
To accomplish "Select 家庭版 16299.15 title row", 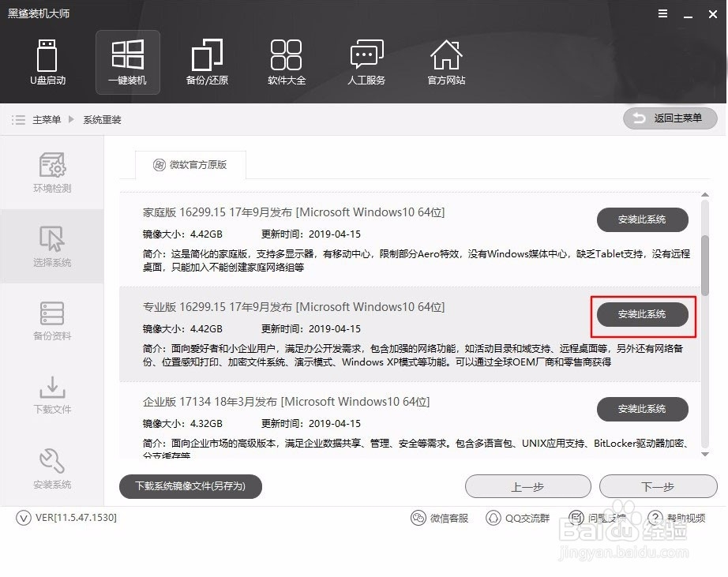I will point(294,212).
